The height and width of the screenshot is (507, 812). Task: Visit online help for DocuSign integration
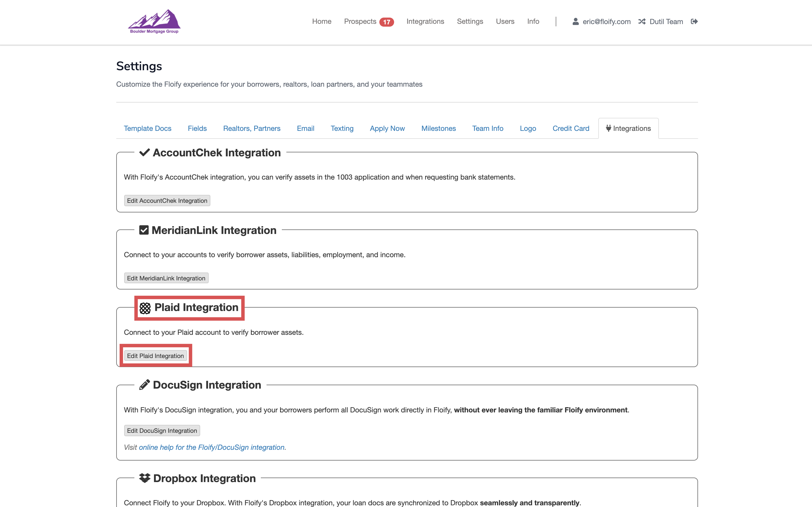click(x=211, y=447)
